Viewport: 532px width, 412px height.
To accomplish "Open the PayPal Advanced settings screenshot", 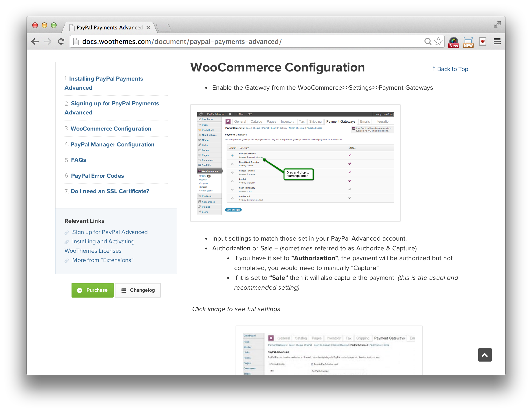I will tap(329, 350).
